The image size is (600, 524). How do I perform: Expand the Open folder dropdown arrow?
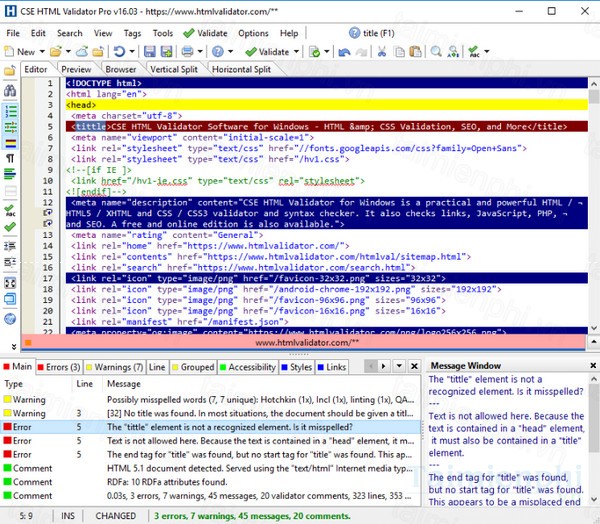coord(68,52)
